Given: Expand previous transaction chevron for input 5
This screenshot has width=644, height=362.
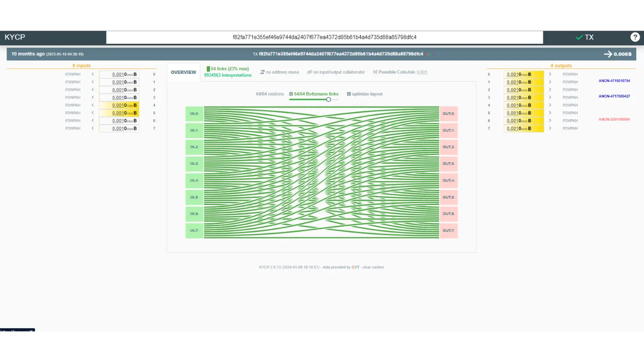Looking at the screenshot, I should tap(93, 113).
